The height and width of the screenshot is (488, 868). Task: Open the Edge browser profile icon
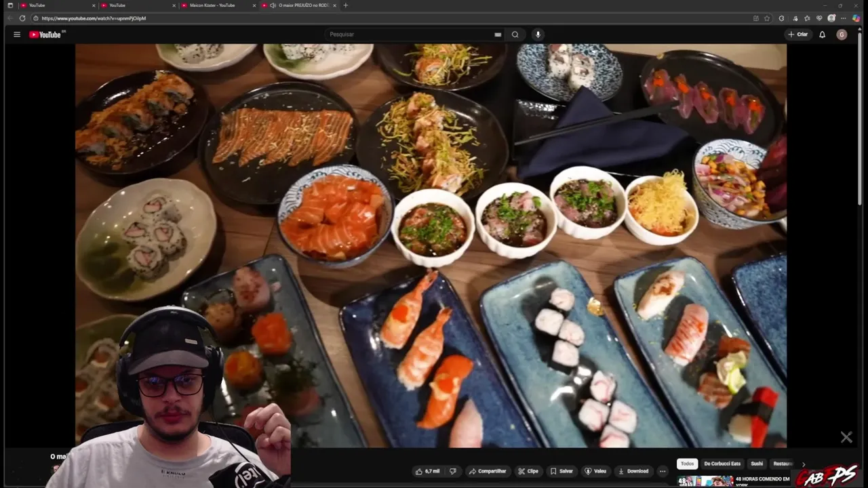pos(831,18)
